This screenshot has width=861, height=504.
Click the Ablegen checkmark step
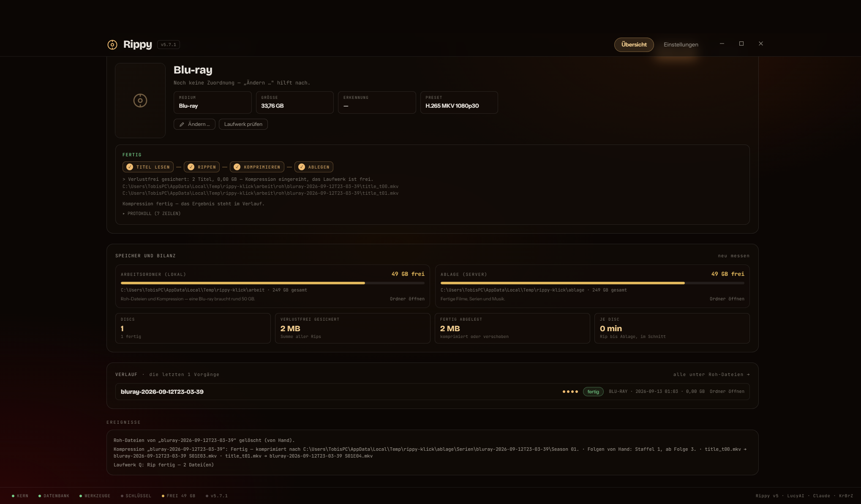[x=314, y=167]
